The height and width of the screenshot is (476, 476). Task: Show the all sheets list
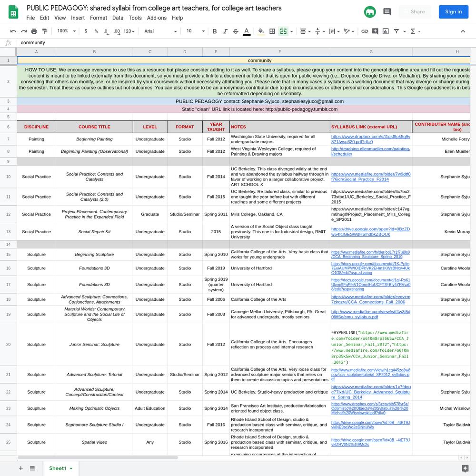pyautogui.click(x=32, y=468)
